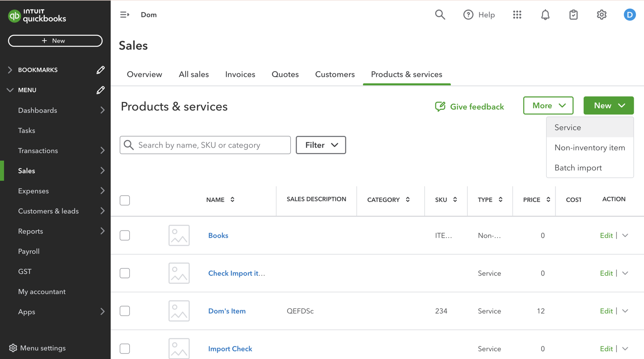Viewport: 644px width, 359px height.
Task: Click the Give feedback icon
Action: [x=440, y=107]
